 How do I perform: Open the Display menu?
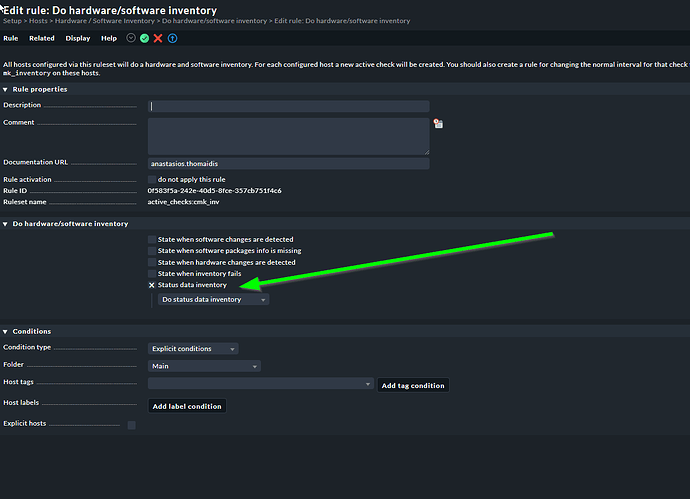click(x=77, y=38)
